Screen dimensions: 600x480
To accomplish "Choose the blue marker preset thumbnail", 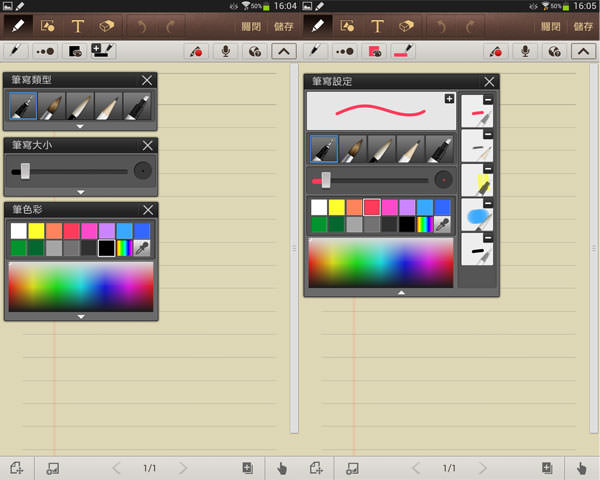I will pyautogui.click(x=476, y=216).
